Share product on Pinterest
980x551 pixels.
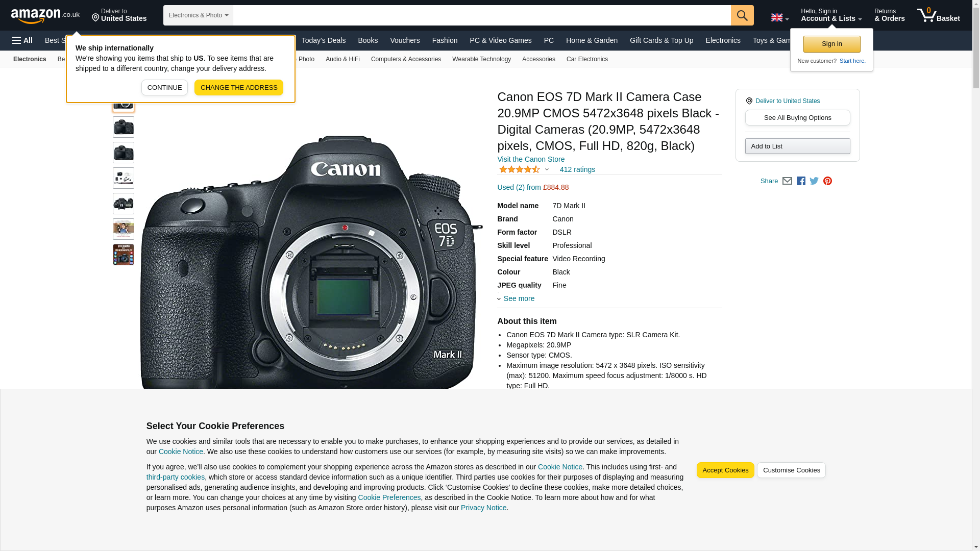pyautogui.click(x=827, y=181)
